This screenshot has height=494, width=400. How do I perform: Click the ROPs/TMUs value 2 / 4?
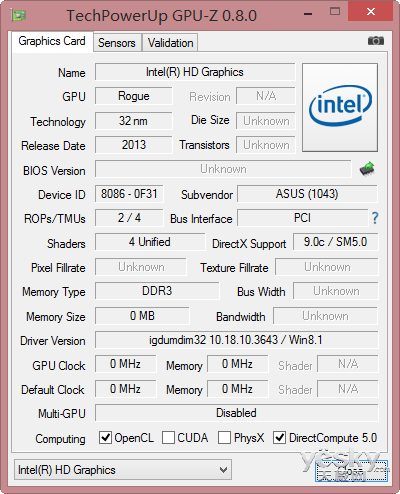click(129, 218)
